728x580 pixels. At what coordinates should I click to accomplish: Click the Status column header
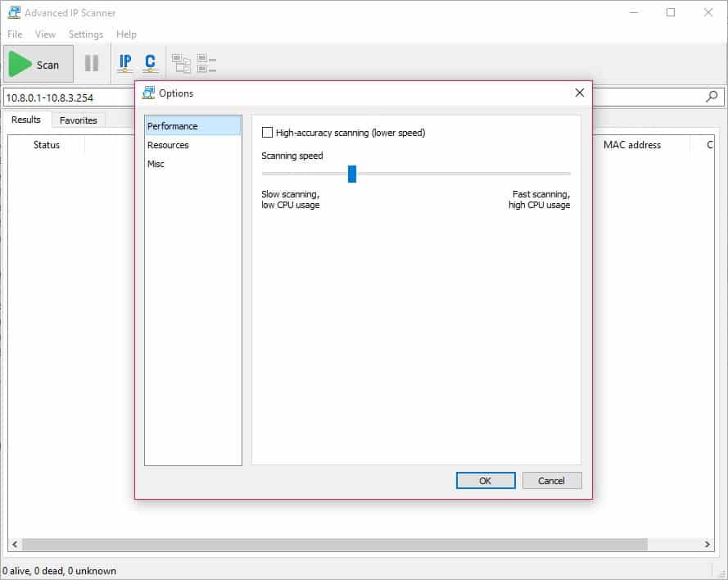(x=47, y=145)
